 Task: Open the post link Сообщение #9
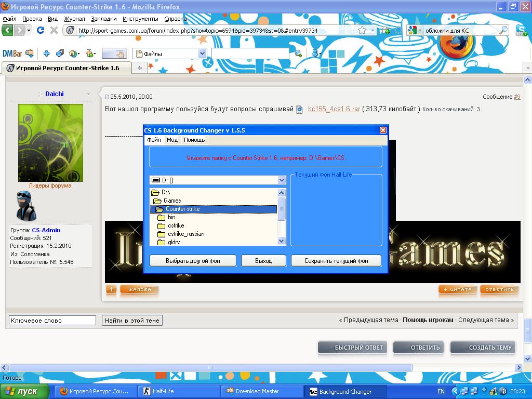[x=517, y=97]
